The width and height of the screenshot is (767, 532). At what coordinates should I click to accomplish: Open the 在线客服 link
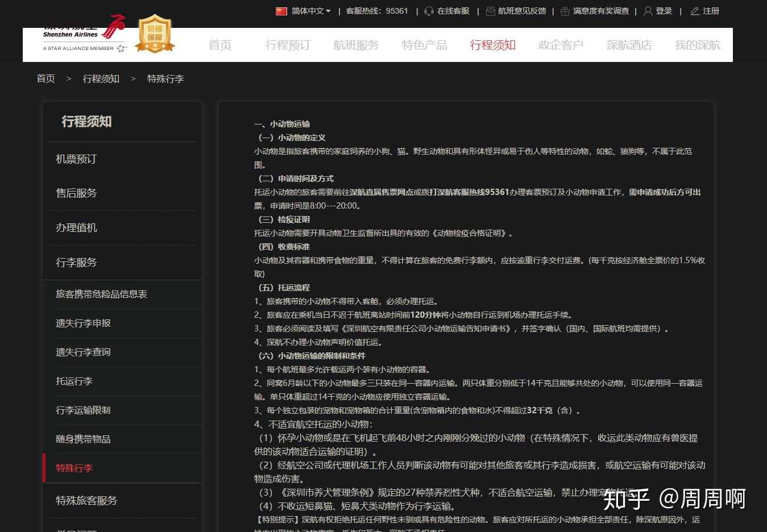coord(453,11)
